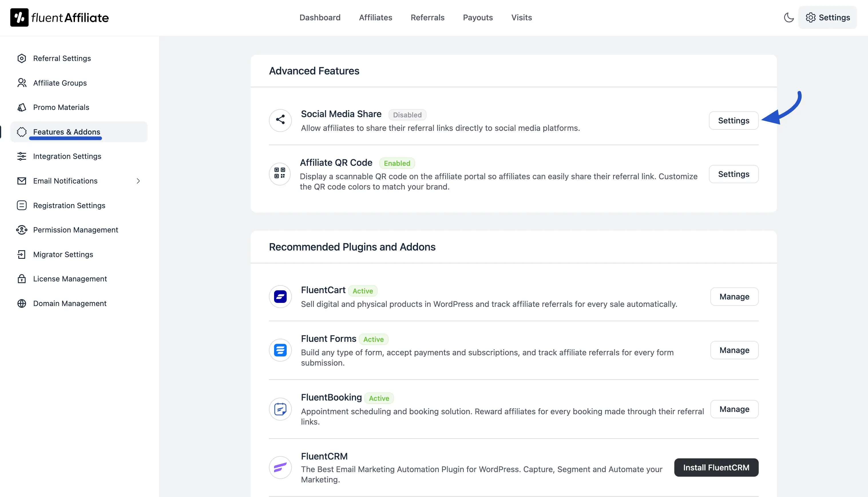Open Settings for Affiliate QR Code
This screenshot has width=868, height=497.
point(733,174)
